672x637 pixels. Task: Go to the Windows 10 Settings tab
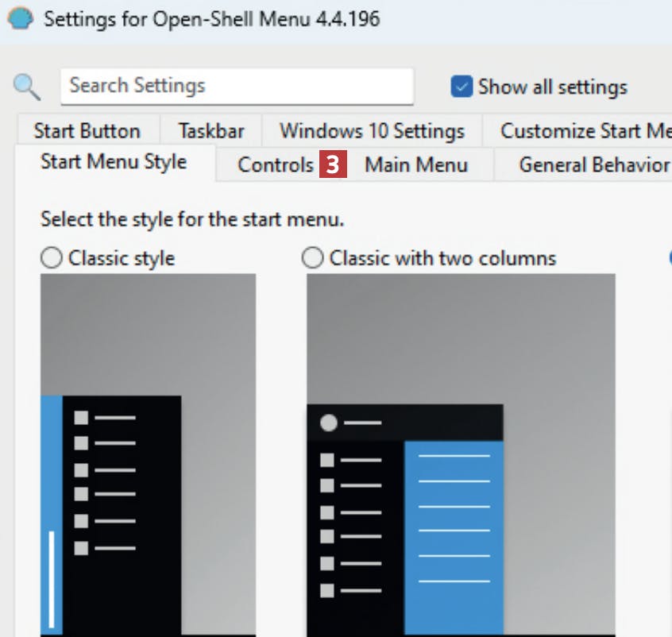[x=372, y=130]
